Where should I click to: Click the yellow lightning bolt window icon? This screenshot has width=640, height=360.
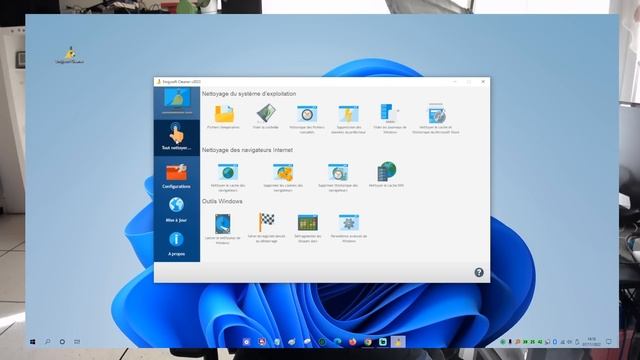tap(348, 114)
